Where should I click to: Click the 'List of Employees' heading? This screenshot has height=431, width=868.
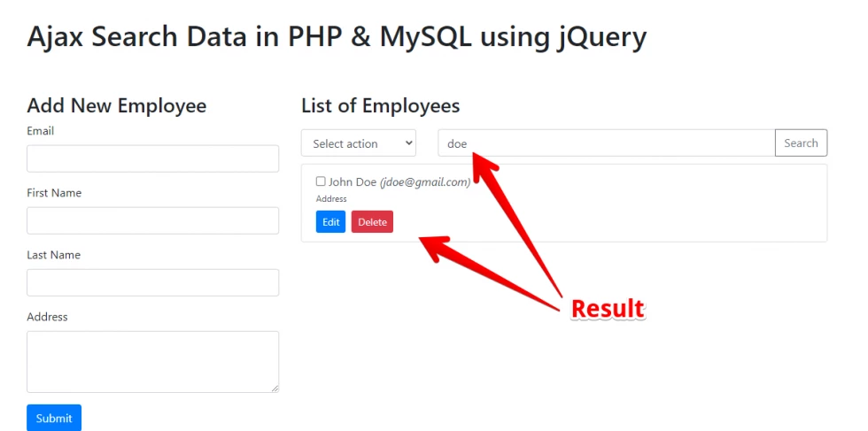pyautogui.click(x=380, y=105)
